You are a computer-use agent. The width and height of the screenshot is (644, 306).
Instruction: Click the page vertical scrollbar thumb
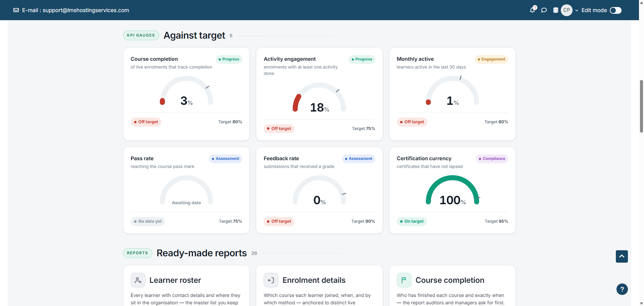coord(641,106)
